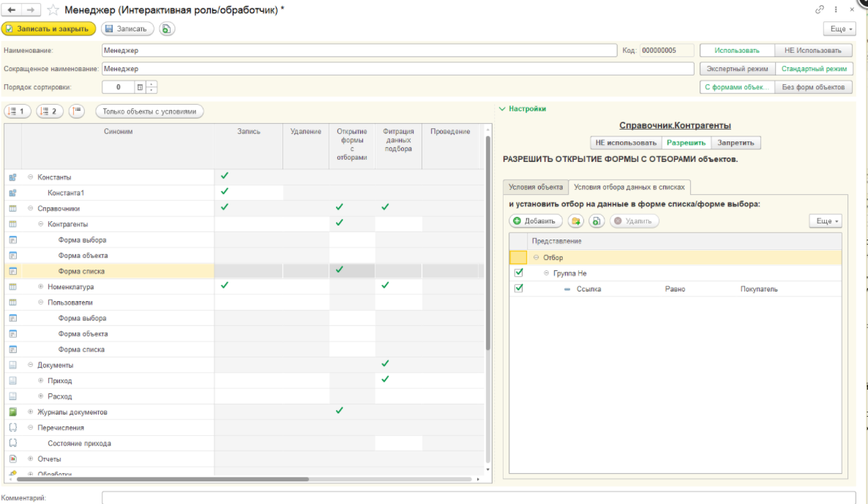Viewport: 868px width, 504px height.
Task: Click the copy icon beside Записать
Action: click(167, 29)
